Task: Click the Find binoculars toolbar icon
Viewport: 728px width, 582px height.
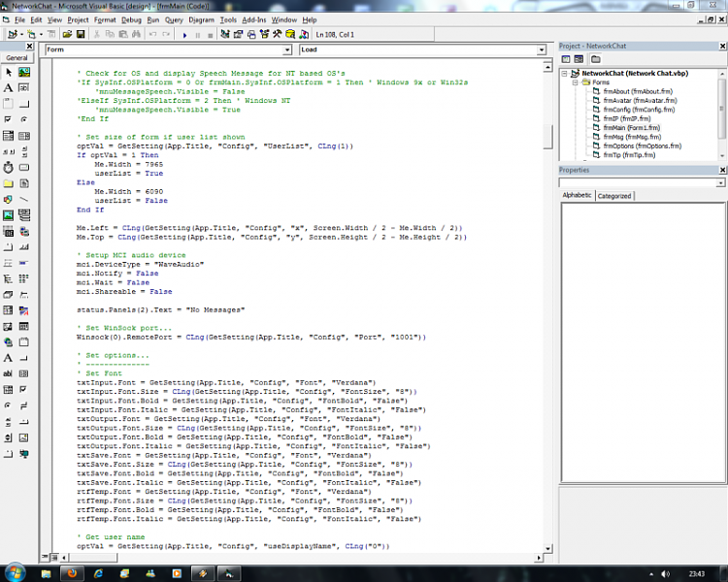Action: (x=136, y=34)
